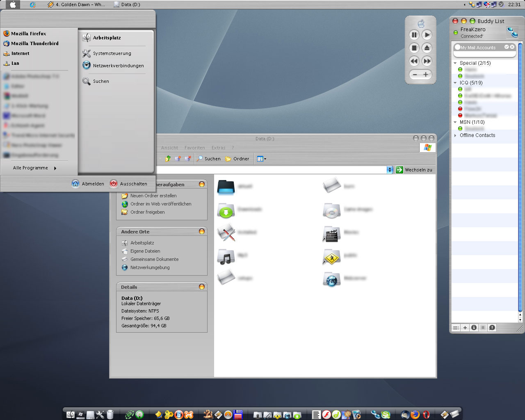Pause playback in the media widget
The image size is (525, 420).
[x=414, y=35]
